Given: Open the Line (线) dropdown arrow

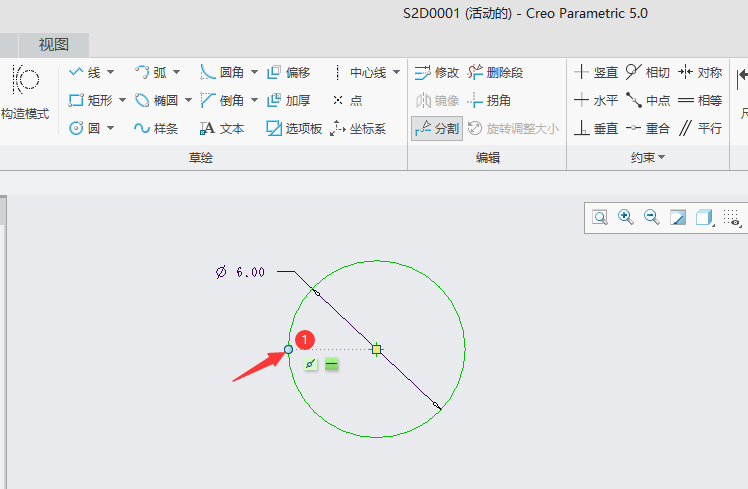Looking at the screenshot, I should (x=110, y=73).
